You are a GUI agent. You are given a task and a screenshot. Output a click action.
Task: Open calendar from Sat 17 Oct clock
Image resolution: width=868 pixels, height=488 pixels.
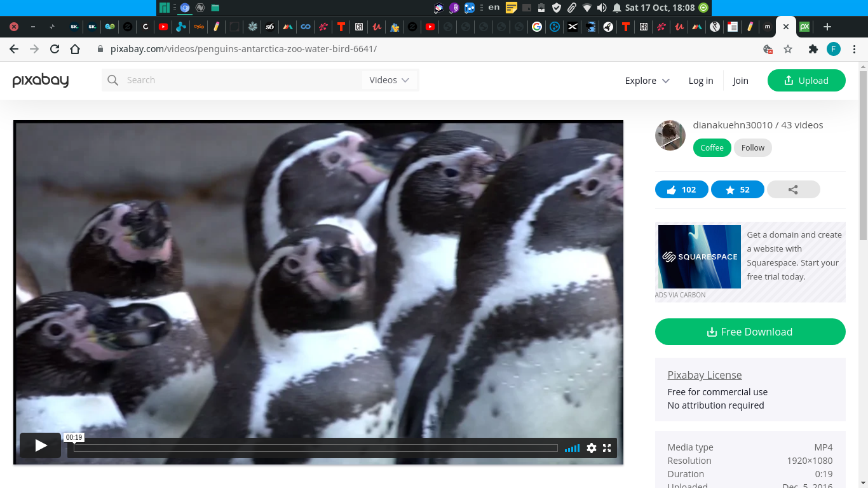point(660,8)
